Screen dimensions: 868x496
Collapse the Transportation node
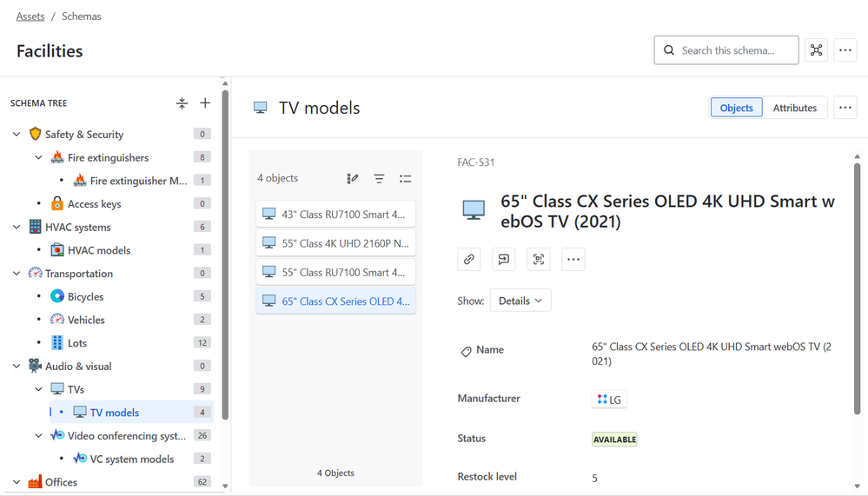point(17,274)
